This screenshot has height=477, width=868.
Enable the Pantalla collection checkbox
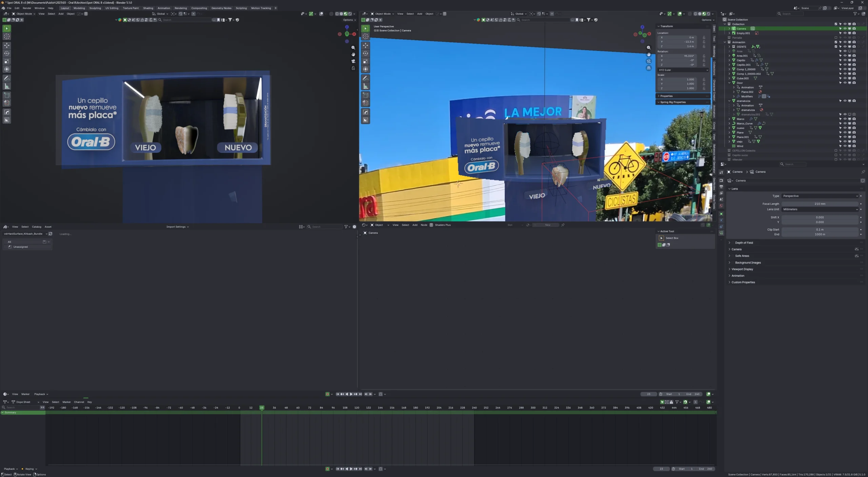[x=836, y=38]
